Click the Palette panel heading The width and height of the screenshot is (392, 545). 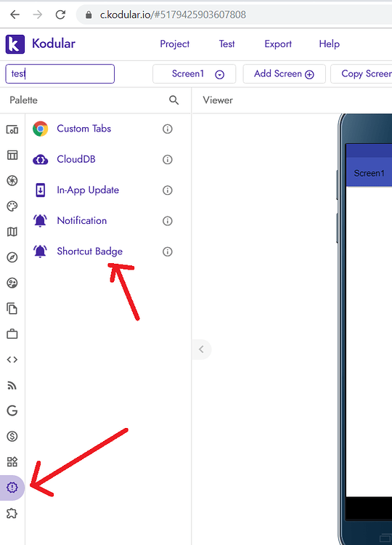coord(24,100)
